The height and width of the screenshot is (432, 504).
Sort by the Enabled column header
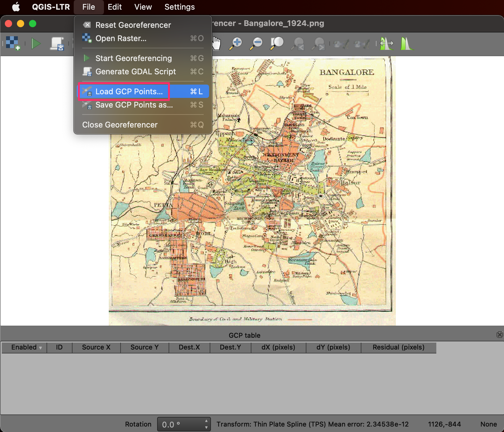pyautogui.click(x=24, y=347)
